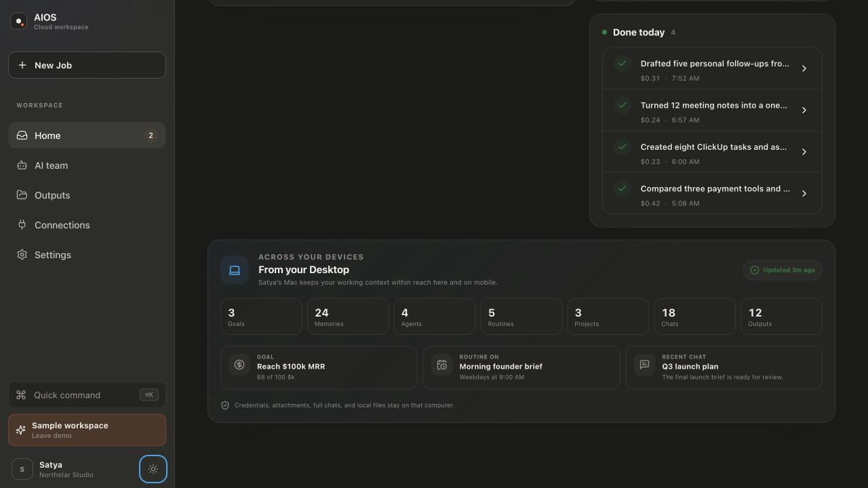868x488 pixels.
Task: Click the recent chat bubble icon
Action: [645, 365]
